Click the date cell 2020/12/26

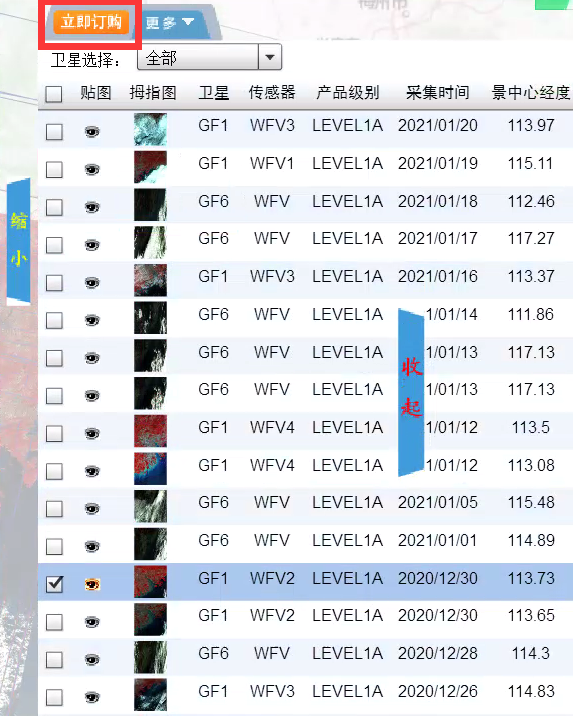click(x=438, y=691)
